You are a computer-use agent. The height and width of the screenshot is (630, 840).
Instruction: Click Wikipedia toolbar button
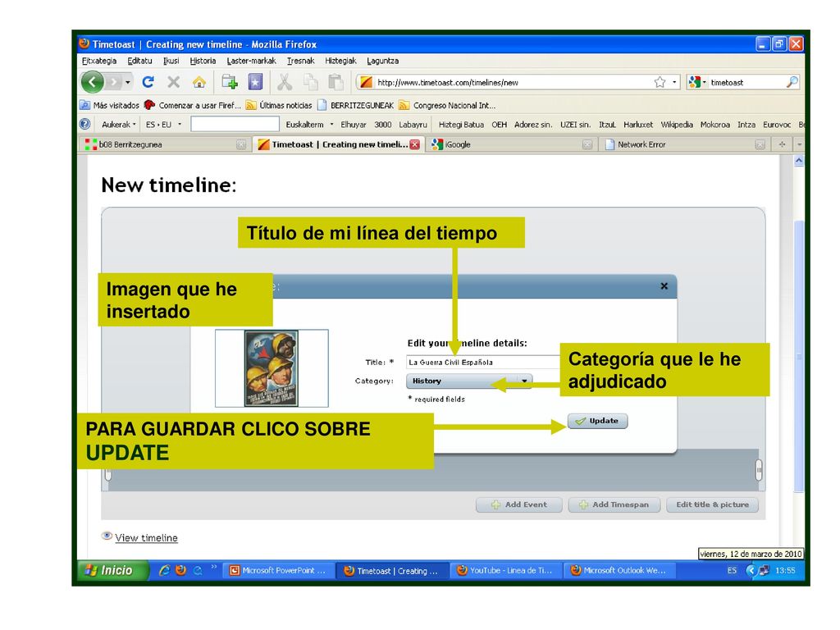click(x=677, y=125)
